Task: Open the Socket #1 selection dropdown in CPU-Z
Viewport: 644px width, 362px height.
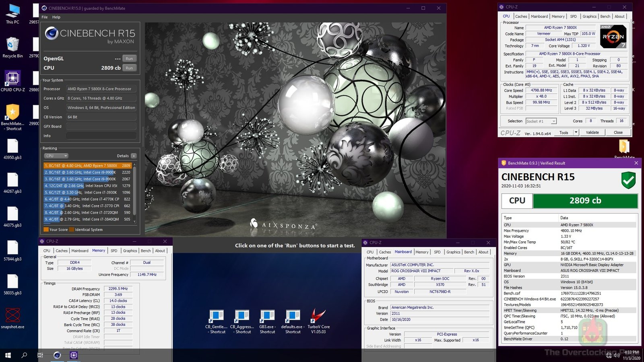Action: coord(553,121)
